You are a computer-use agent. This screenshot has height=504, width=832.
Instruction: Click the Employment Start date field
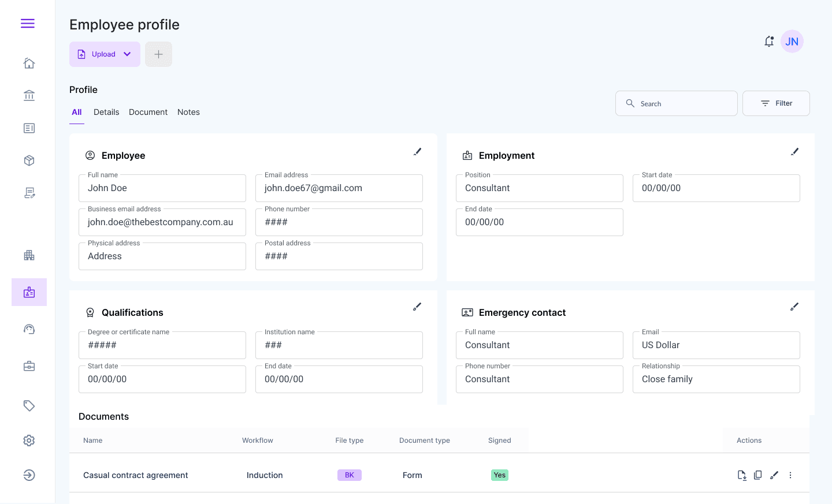tap(716, 188)
